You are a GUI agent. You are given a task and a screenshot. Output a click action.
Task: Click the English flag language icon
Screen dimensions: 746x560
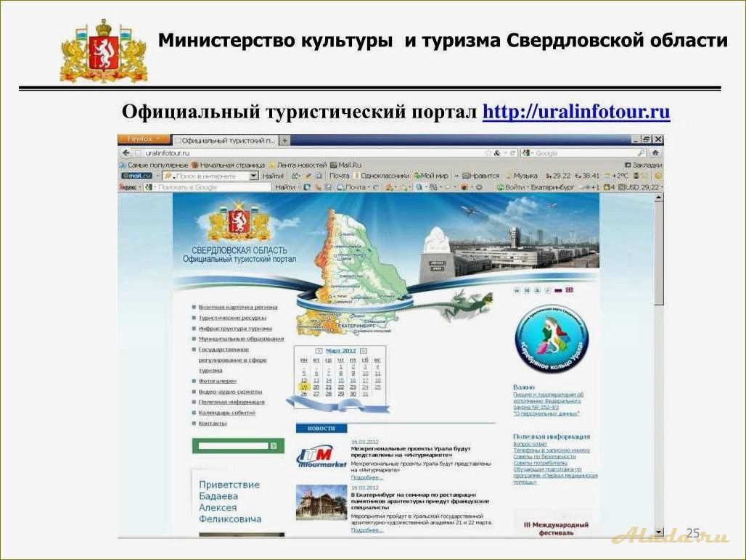pyautogui.click(x=569, y=290)
